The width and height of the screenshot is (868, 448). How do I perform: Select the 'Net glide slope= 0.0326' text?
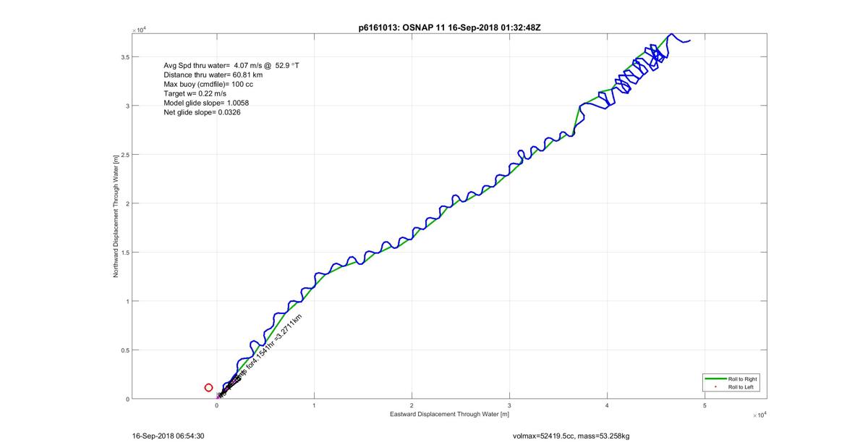click(202, 113)
